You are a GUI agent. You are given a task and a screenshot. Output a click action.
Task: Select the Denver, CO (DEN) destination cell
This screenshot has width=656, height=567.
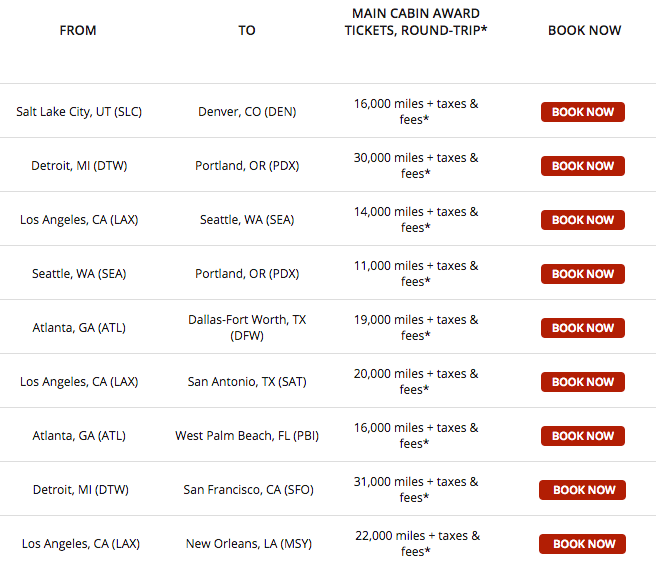[247, 112]
